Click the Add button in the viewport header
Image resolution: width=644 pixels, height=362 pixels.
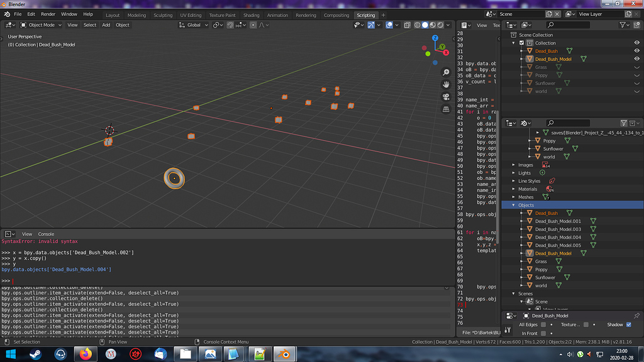pos(106,25)
